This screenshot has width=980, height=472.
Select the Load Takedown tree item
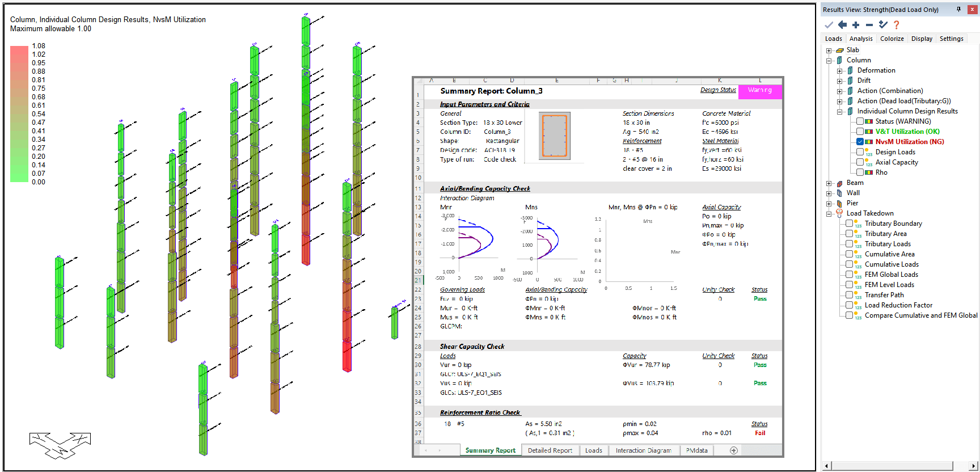[x=869, y=213]
